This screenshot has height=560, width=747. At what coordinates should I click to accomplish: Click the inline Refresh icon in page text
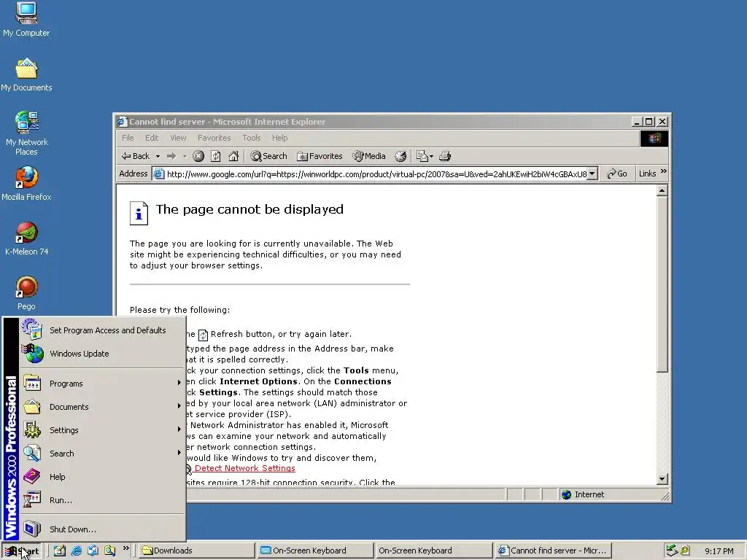(203, 335)
